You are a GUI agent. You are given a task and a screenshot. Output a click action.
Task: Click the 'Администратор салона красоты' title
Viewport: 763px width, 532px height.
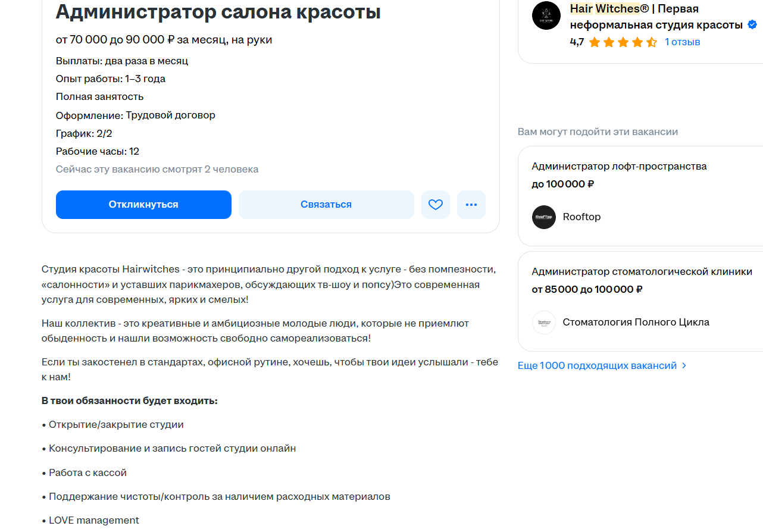[x=218, y=11]
